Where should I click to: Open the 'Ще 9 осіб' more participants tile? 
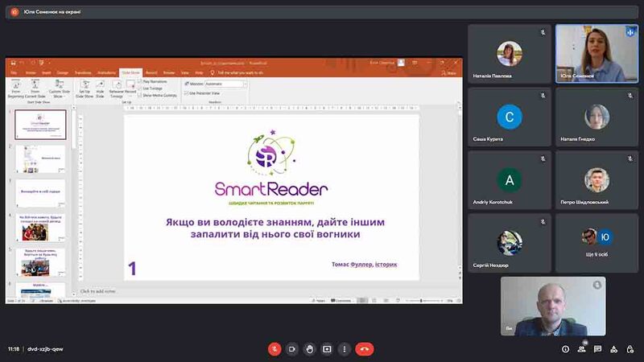(597, 244)
